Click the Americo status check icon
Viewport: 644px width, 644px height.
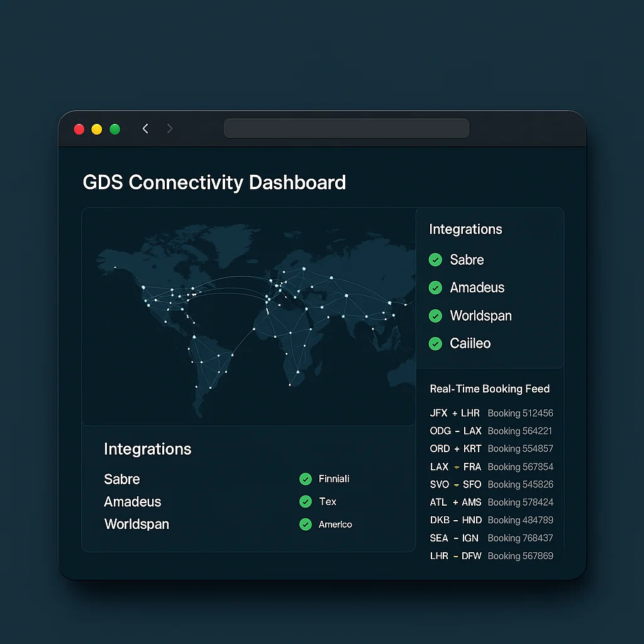pos(306,524)
